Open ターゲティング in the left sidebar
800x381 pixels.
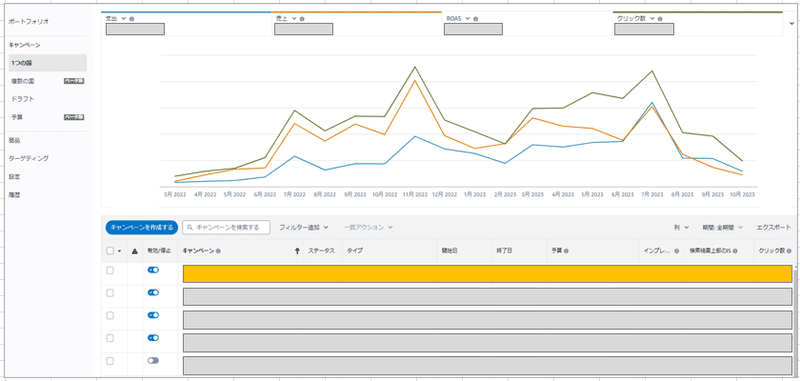pyautogui.click(x=29, y=158)
